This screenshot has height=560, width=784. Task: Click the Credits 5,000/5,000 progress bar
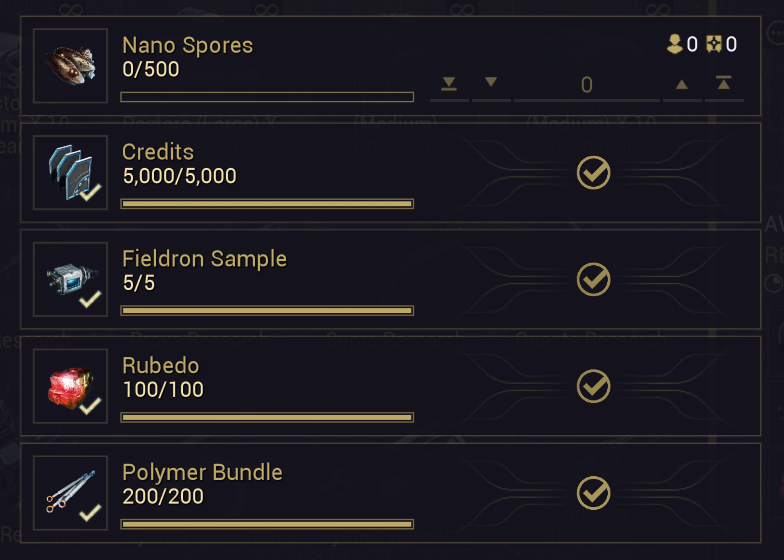click(x=267, y=204)
